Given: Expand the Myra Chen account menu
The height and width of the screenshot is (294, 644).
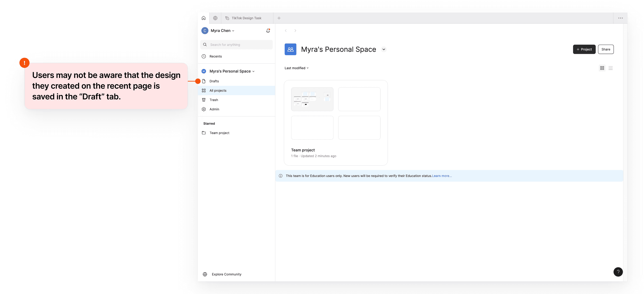Looking at the screenshot, I should point(222,30).
